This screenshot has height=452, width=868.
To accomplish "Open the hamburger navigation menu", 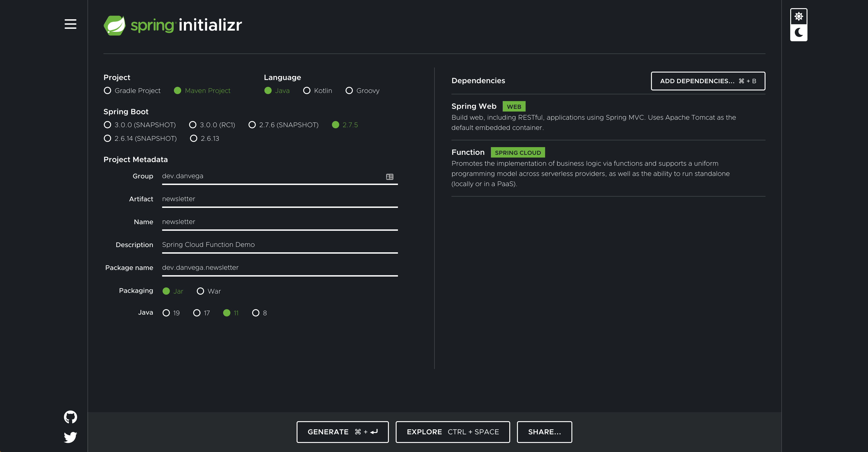I will (x=71, y=24).
